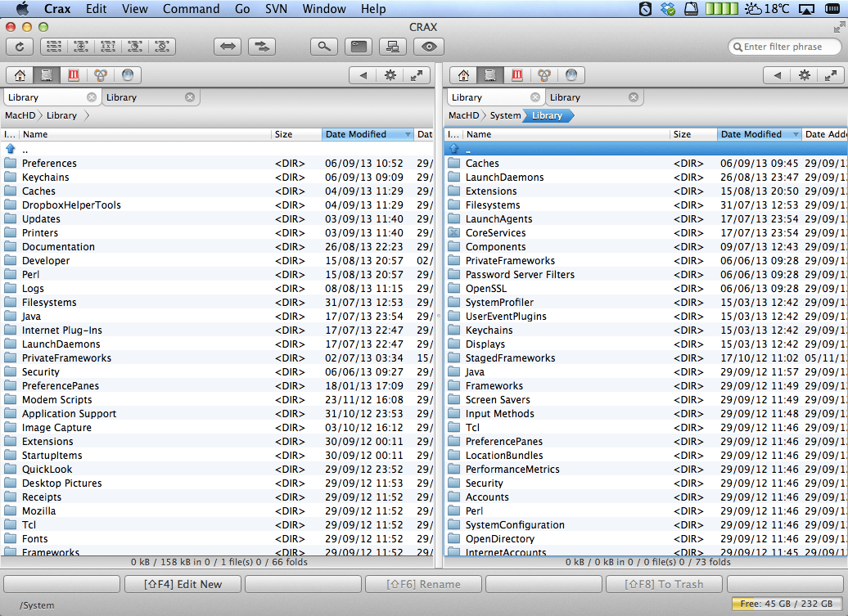Click the swap panels double-arrow icon
The image size is (848, 616).
228,47
